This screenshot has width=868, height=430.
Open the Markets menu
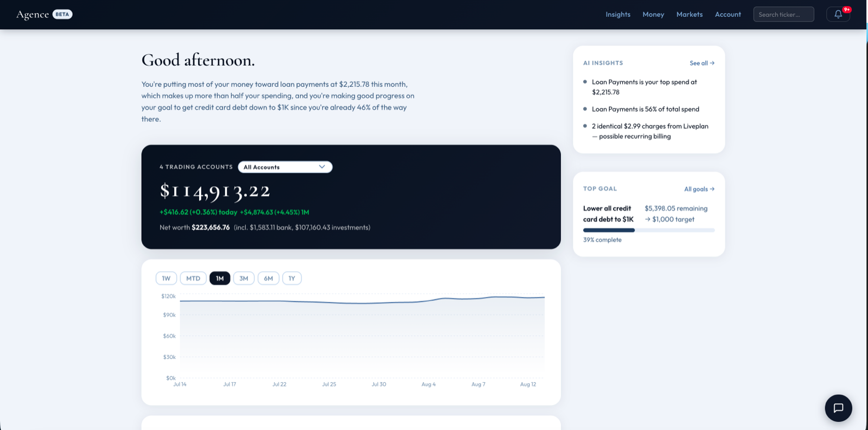click(x=690, y=15)
